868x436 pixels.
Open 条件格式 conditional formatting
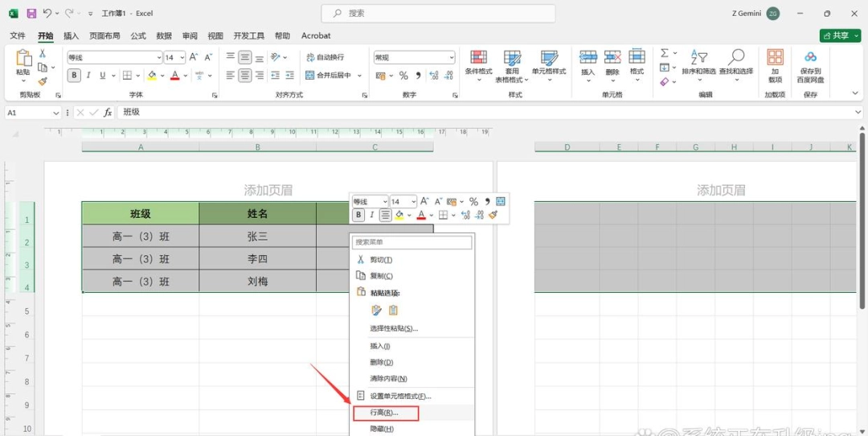click(479, 65)
